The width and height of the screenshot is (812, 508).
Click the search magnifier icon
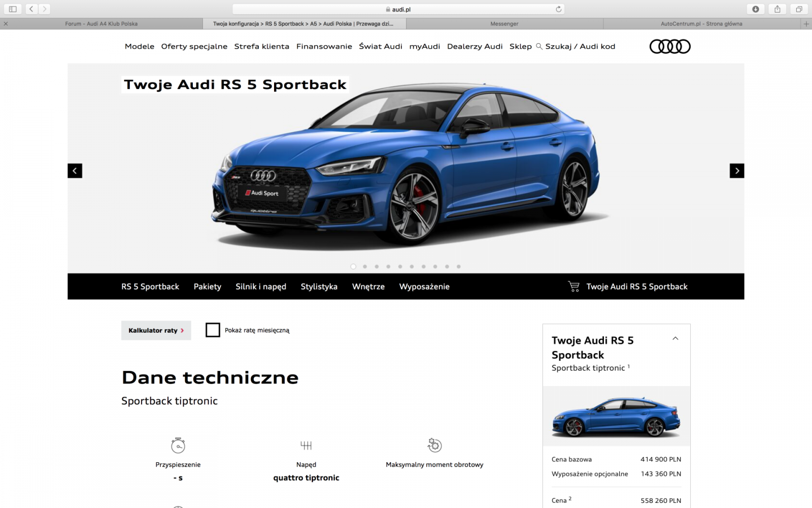point(539,46)
